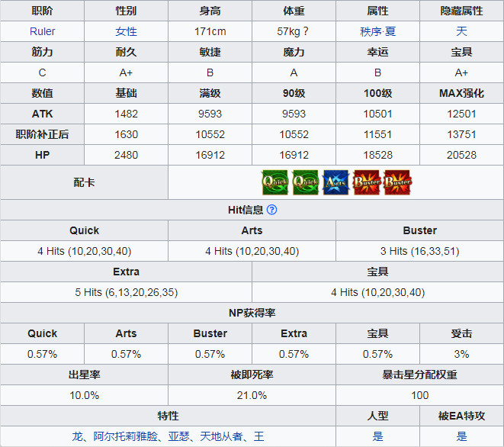Click the Buster hits text 3 Hits (16,33,51)

pos(420,251)
